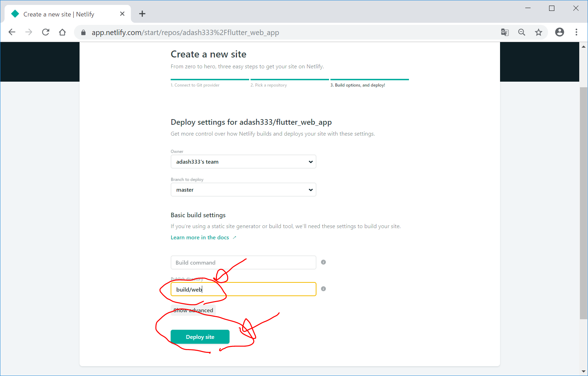588x376 pixels.
Task: Click the info icon beside Publish directory
Action: click(x=323, y=289)
